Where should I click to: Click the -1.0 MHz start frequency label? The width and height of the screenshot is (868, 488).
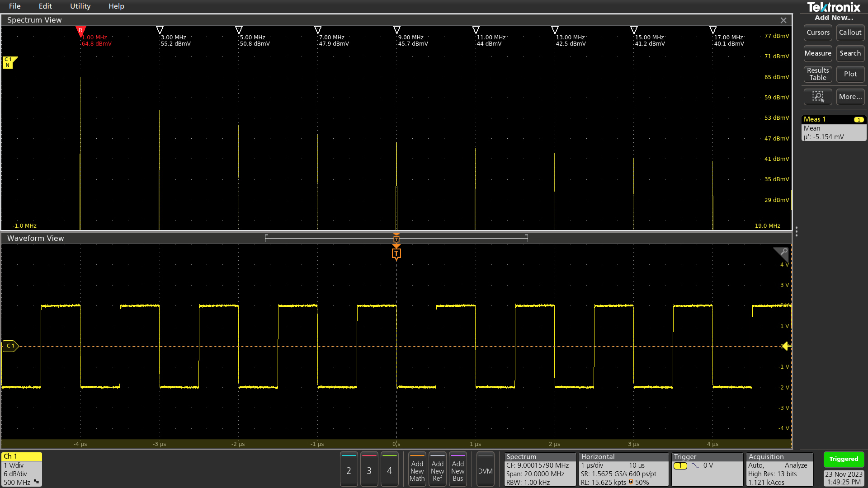pyautogui.click(x=24, y=226)
